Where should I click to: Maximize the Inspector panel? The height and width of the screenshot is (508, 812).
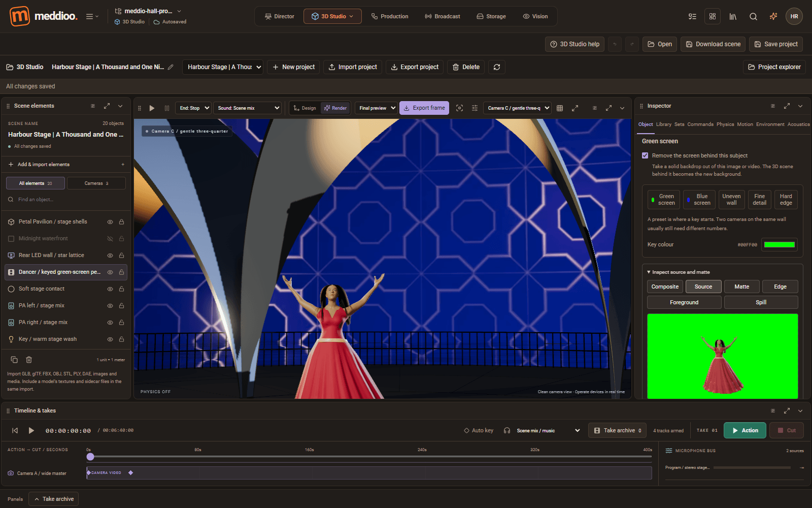787,106
